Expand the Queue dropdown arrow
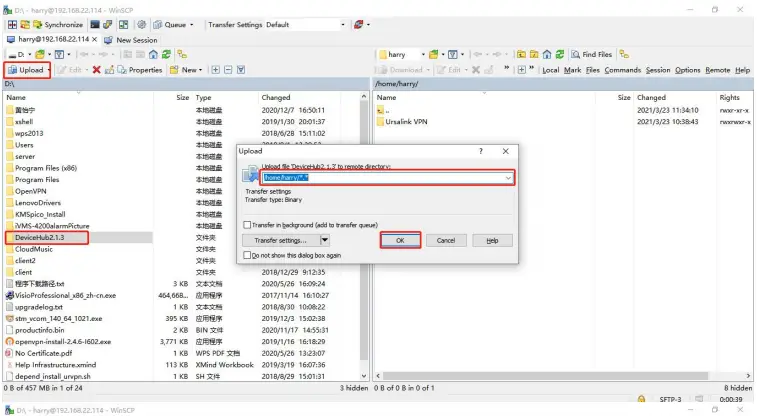 (x=192, y=25)
